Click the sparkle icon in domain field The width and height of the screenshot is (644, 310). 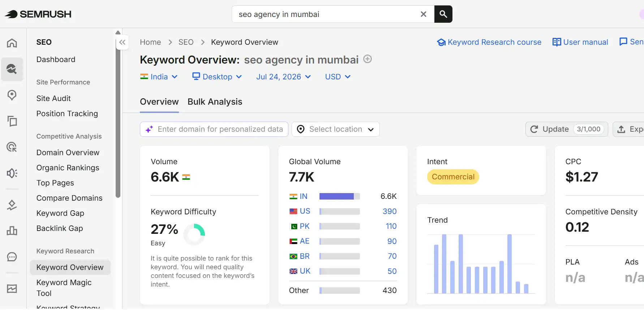point(149,129)
